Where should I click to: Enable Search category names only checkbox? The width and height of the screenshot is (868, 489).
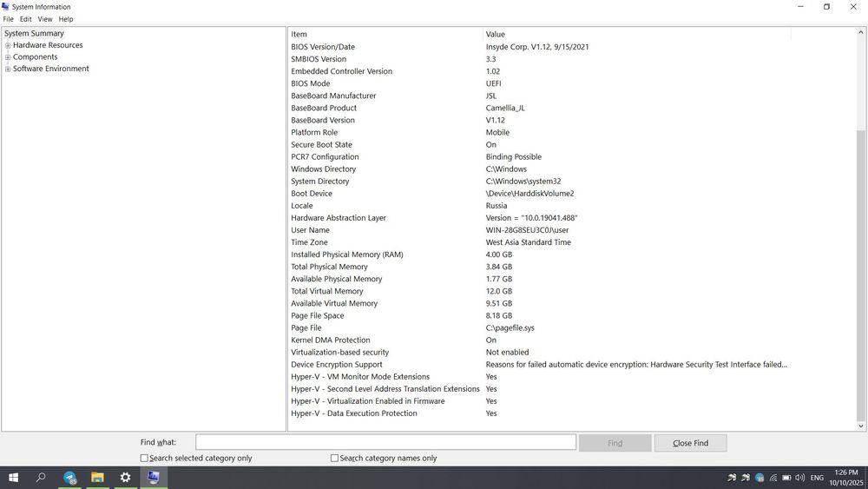point(334,458)
